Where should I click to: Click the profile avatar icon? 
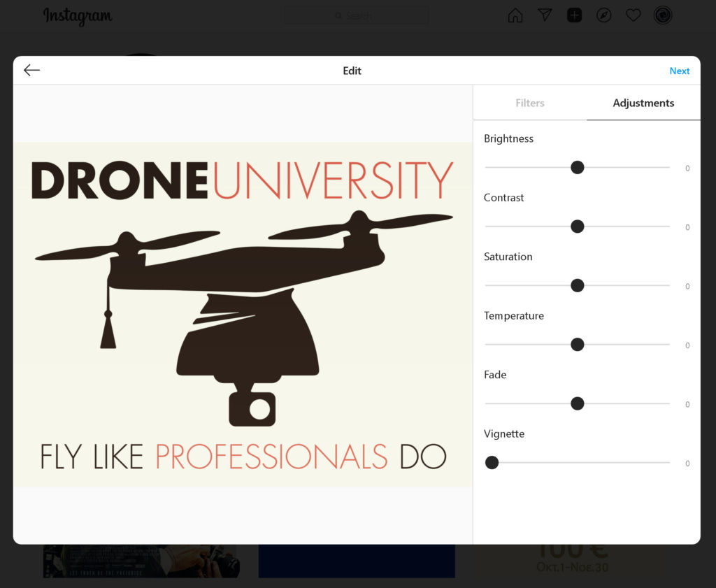[x=662, y=15]
